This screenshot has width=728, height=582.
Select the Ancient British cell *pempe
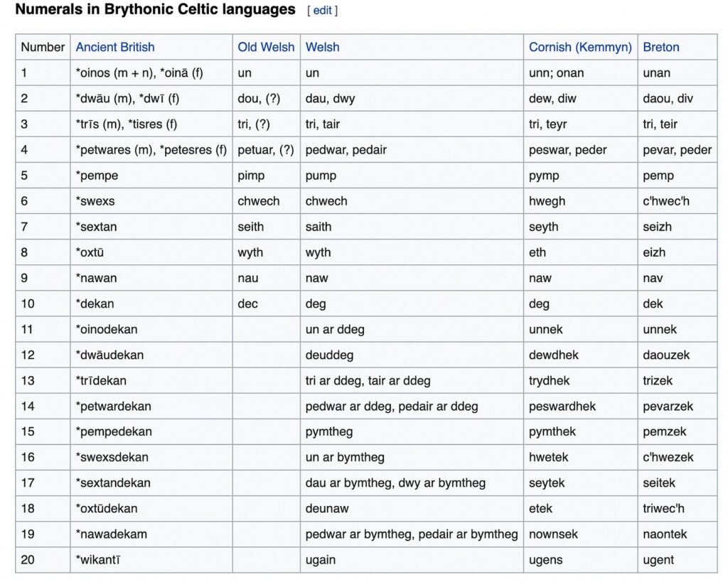(x=97, y=176)
